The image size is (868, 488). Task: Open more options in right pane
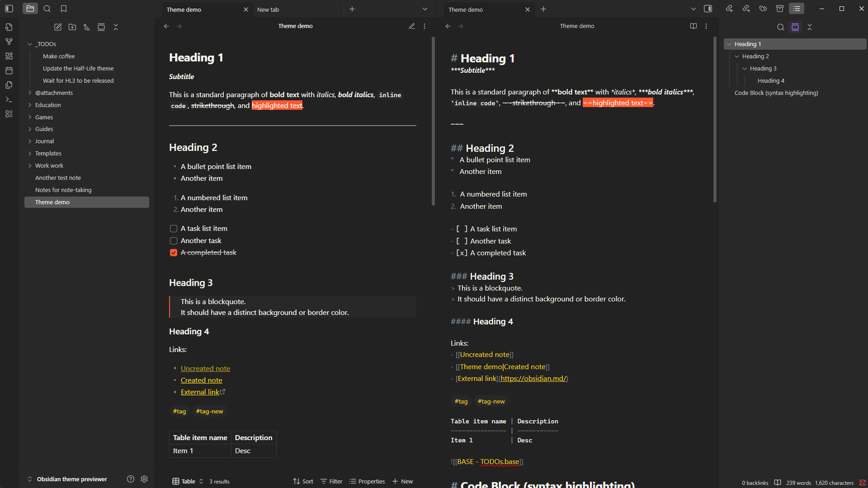[x=706, y=26]
